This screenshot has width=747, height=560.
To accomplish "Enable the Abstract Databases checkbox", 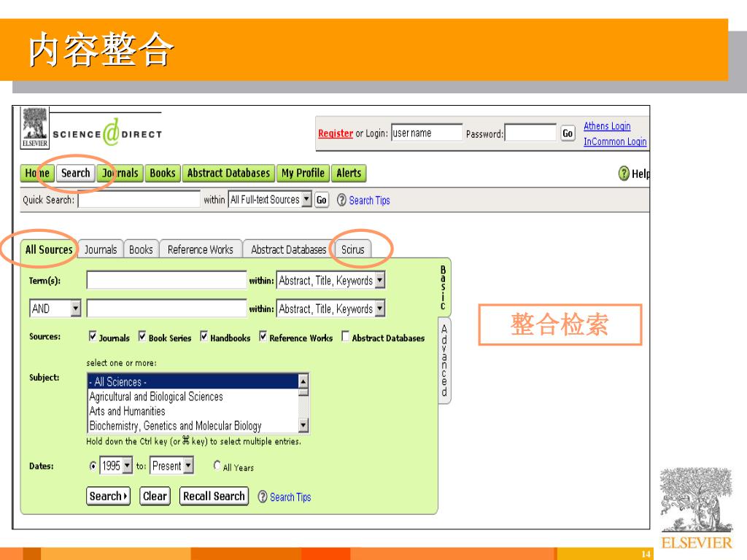I will (x=345, y=336).
